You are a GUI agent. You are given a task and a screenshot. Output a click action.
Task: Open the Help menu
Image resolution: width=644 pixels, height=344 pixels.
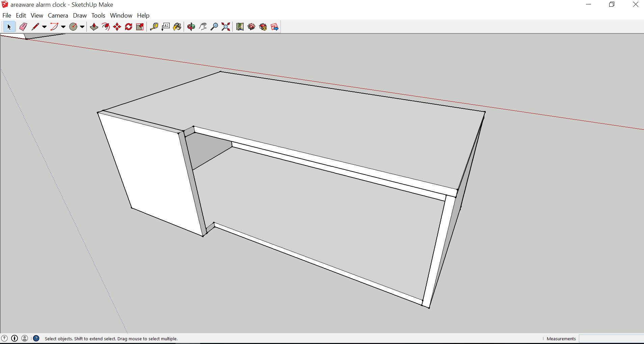[143, 16]
